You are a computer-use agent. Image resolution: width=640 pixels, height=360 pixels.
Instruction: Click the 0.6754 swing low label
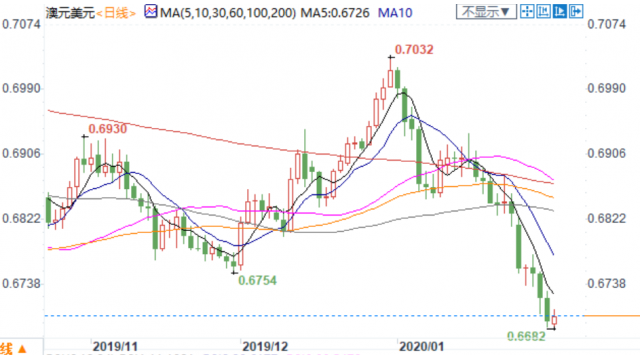point(257,280)
